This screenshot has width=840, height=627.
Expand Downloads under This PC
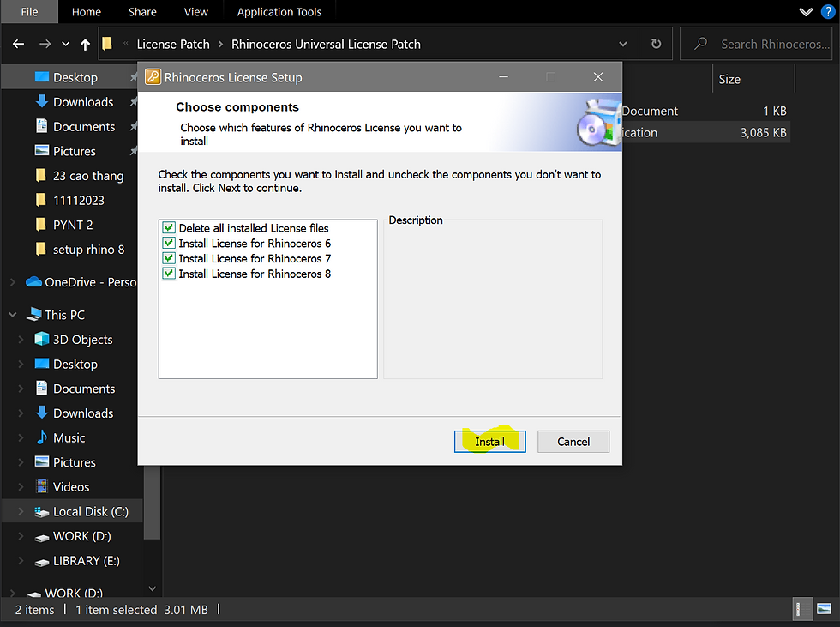point(21,413)
